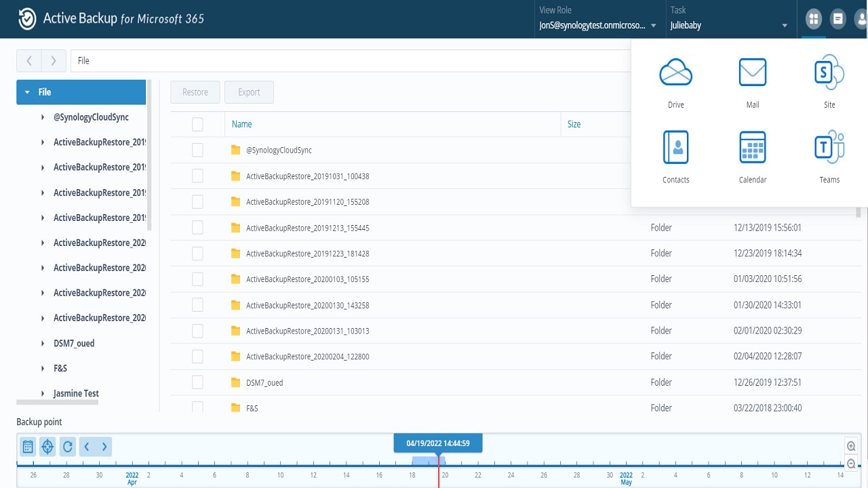Tick the select-all checkbox in header

pos(197,124)
